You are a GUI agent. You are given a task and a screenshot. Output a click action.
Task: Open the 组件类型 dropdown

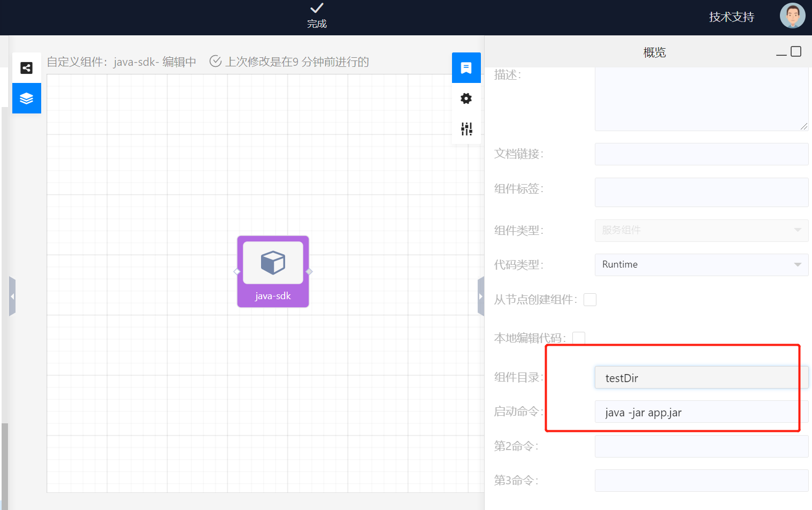tap(701, 231)
